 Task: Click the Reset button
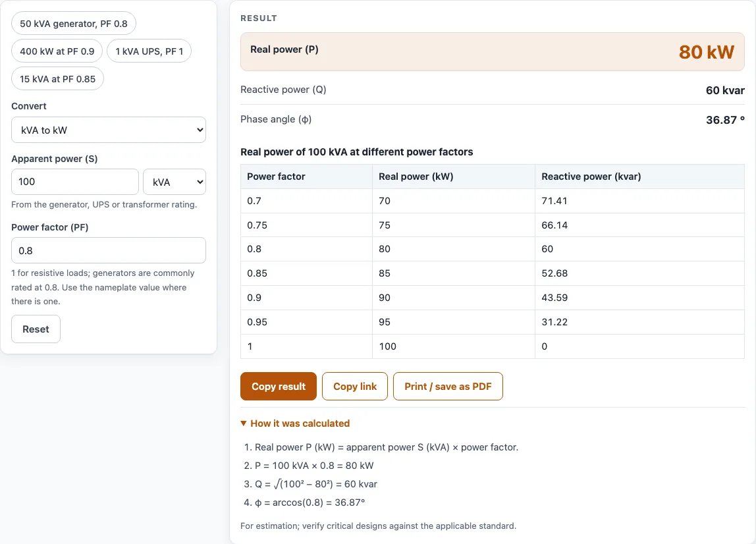[36, 329]
